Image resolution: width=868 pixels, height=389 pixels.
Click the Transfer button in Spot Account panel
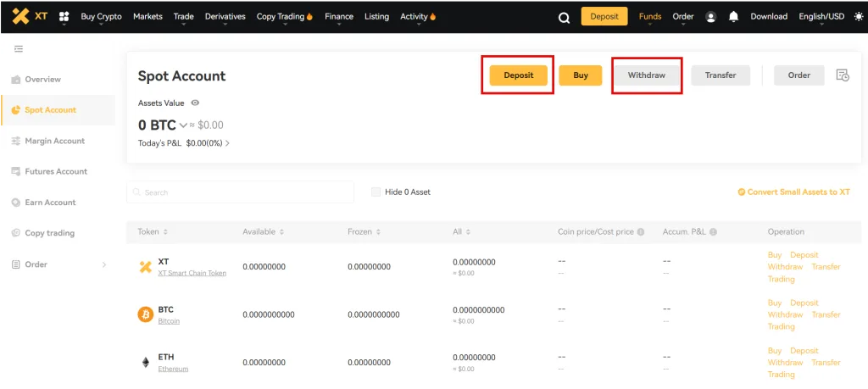[721, 75]
